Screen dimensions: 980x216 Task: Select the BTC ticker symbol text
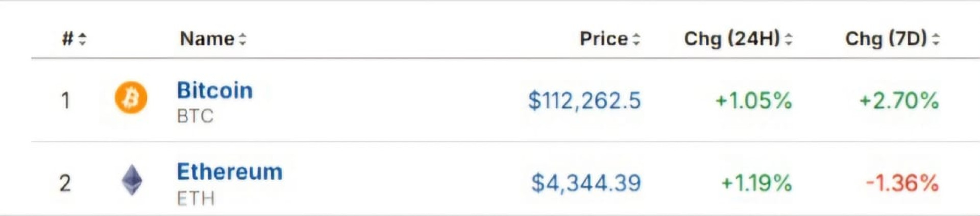tap(195, 116)
